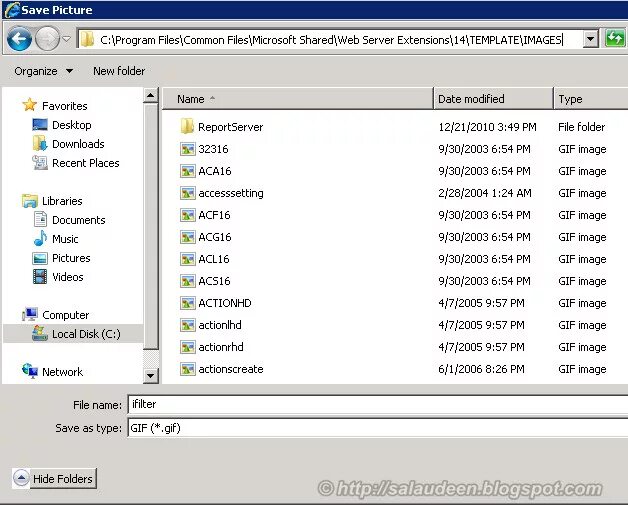Select the actionrhd file icon
The image size is (628, 505).
pos(187,348)
